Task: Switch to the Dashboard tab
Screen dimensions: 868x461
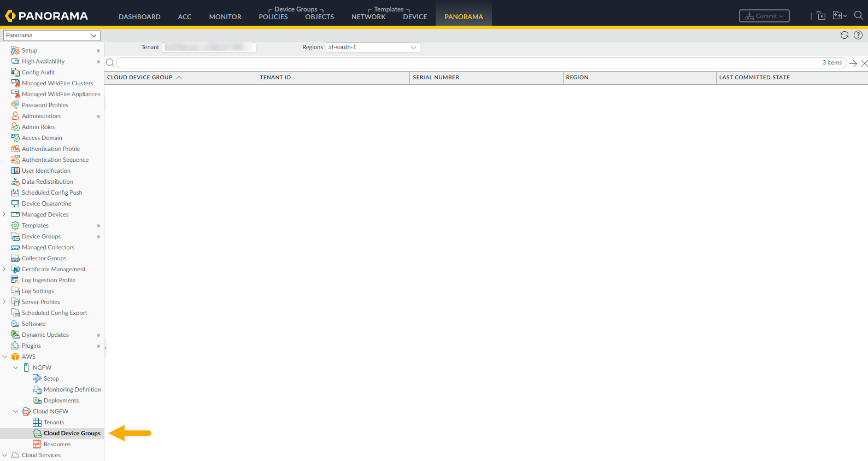Action: 139,17
